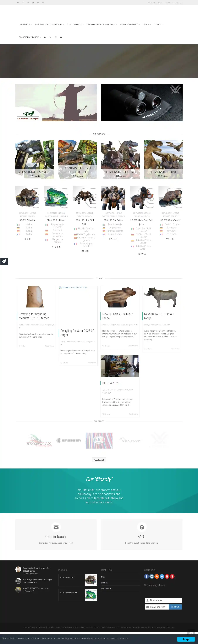
Task: Click the red Pinterest circle under Social links
Action: 172,577
